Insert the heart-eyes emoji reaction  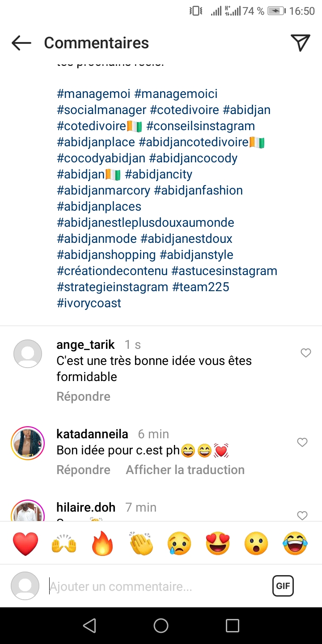coord(218,544)
